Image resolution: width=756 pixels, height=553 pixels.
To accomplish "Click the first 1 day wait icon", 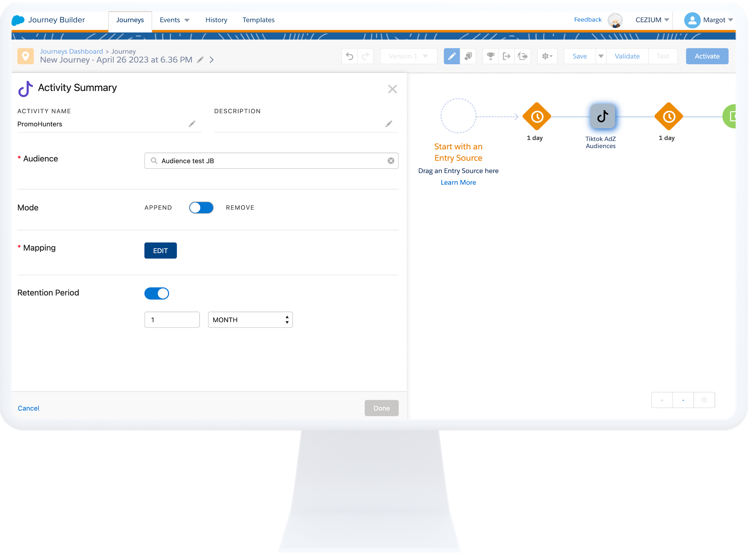I will (537, 117).
